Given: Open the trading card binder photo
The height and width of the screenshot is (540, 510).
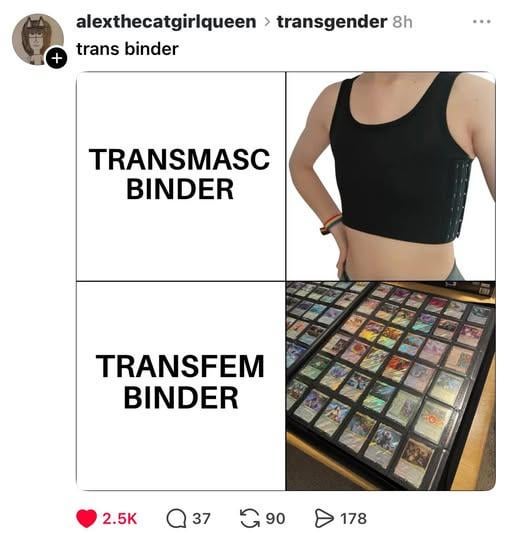Looking at the screenshot, I should point(391,386).
